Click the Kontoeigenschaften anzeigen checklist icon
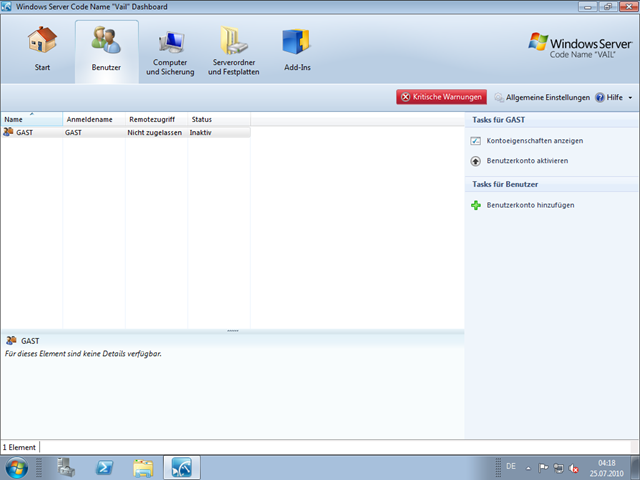Screen dimensions: 640x480 point(476,141)
